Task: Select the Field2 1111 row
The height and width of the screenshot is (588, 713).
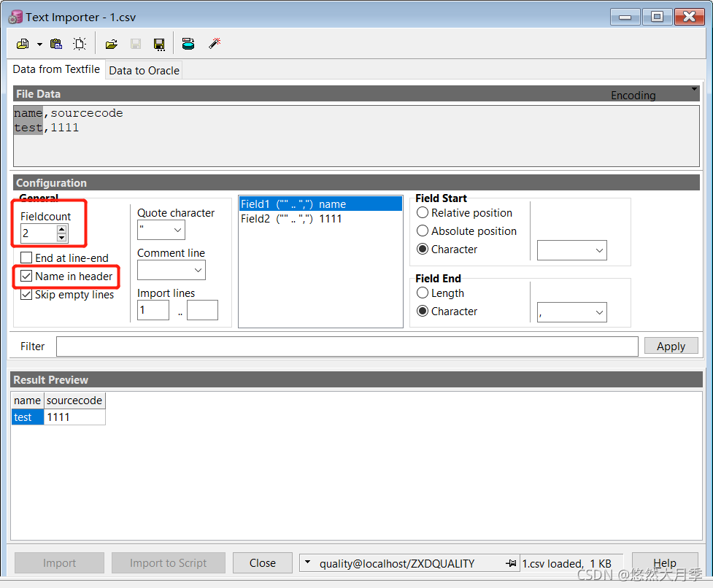Action: click(320, 219)
